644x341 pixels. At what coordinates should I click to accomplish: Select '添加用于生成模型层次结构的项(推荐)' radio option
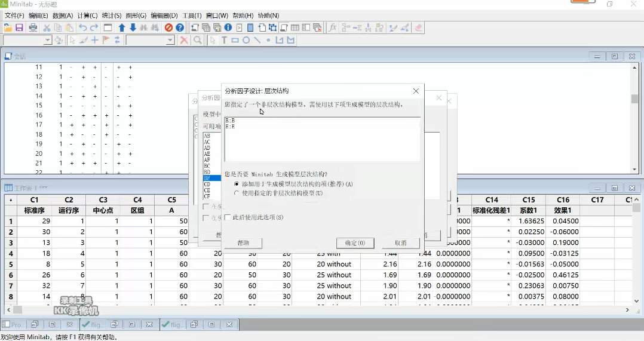[x=236, y=184]
